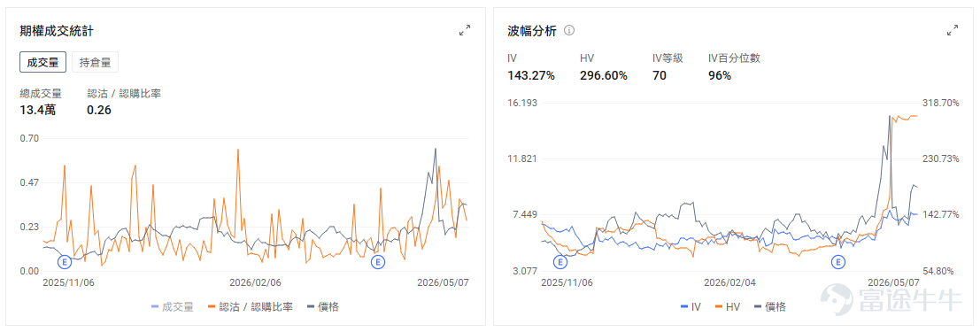Click the 2026/05/07 date label in the 波幅分析 chart
The image size is (980, 332).
click(x=894, y=282)
